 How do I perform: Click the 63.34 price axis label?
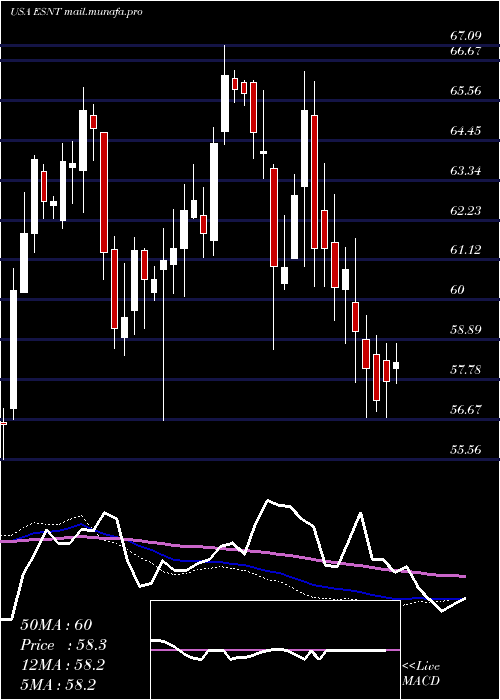[x=466, y=171]
